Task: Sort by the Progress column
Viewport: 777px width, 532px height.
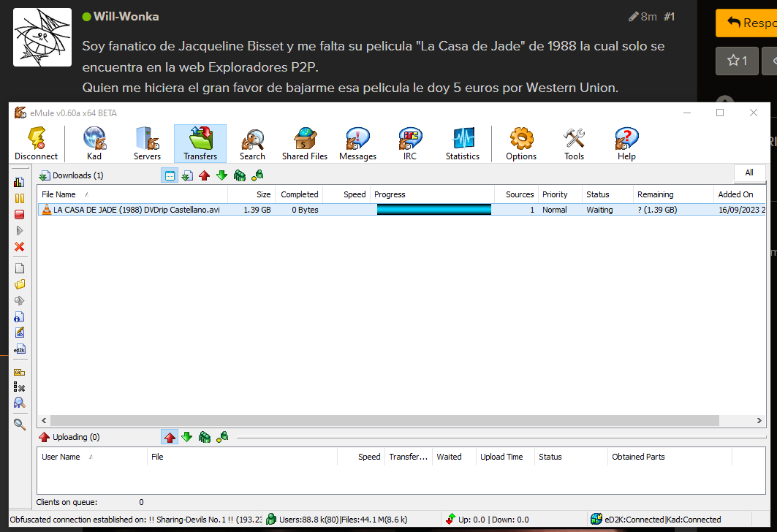Action: pyautogui.click(x=432, y=194)
